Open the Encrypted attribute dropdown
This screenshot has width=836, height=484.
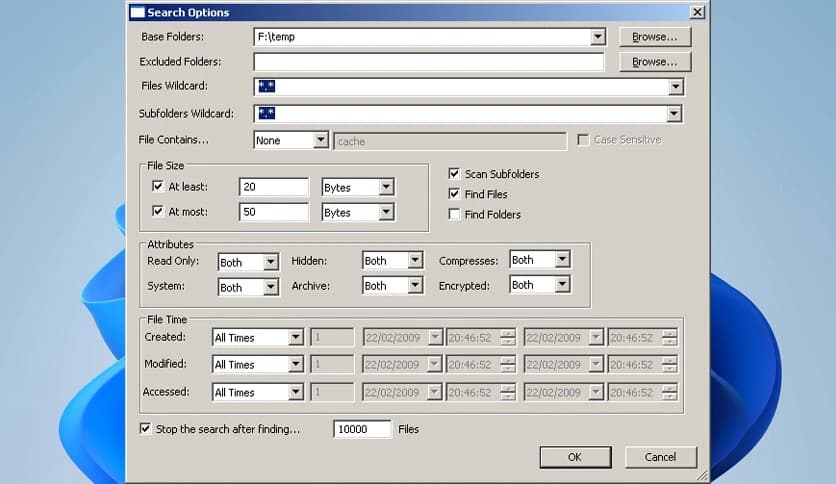[x=562, y=285]
